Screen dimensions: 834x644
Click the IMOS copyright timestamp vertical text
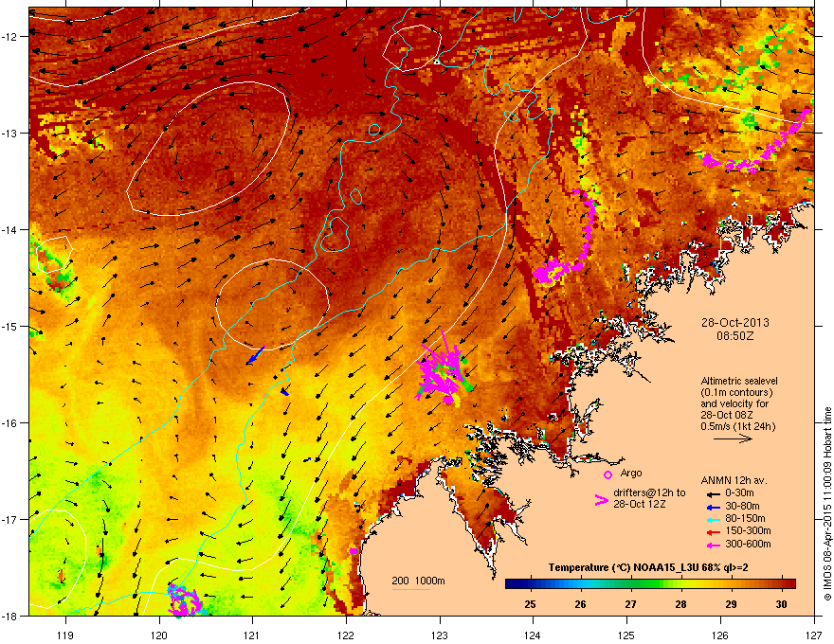(827, 504)
